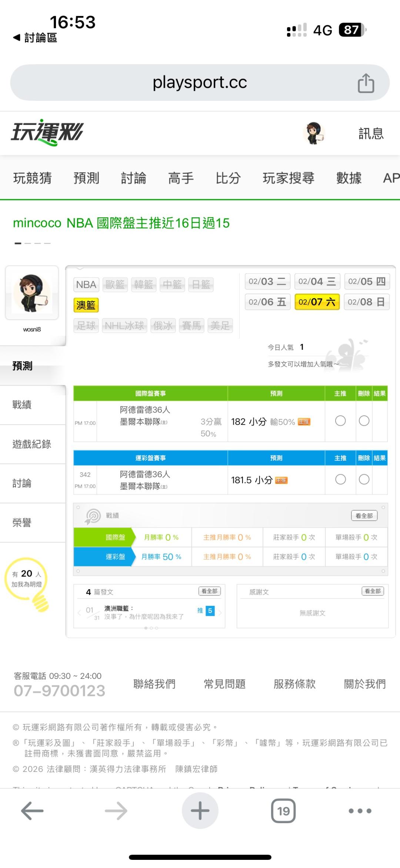Switch to 澳籃 league tab
This screenshot has width=400, height=868.
coord(86,305)
